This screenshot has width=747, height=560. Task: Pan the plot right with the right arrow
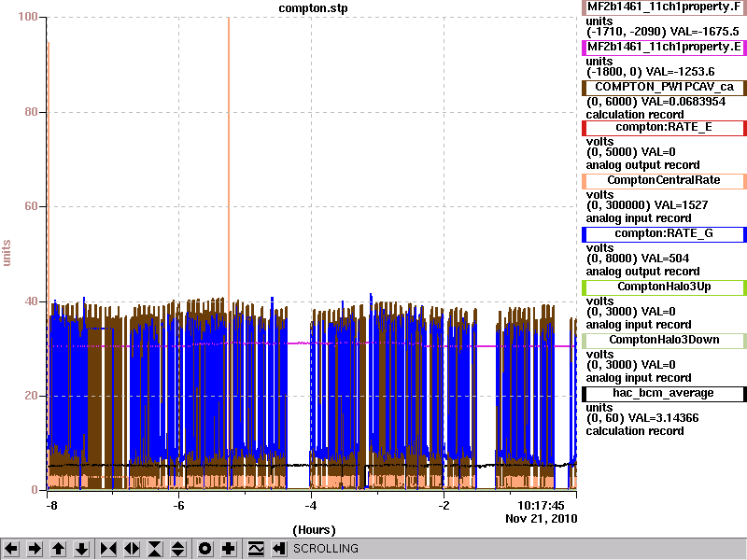coord(35,549)
